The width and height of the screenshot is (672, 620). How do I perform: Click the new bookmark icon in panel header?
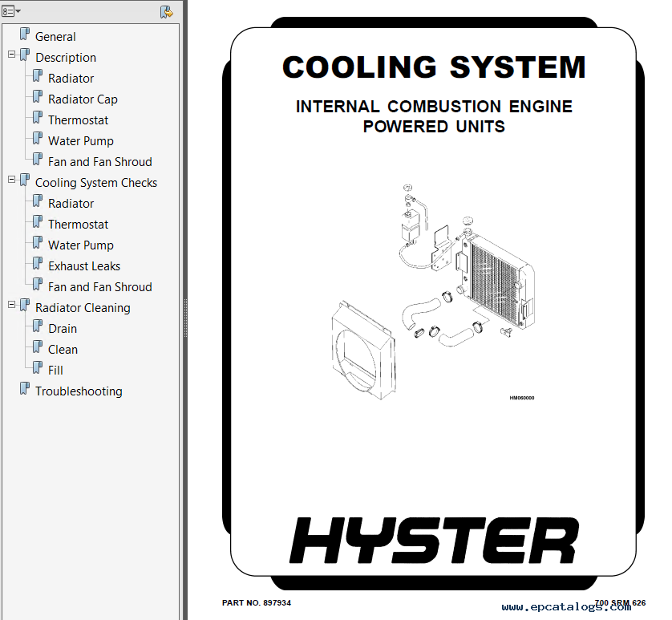[166, 11]
